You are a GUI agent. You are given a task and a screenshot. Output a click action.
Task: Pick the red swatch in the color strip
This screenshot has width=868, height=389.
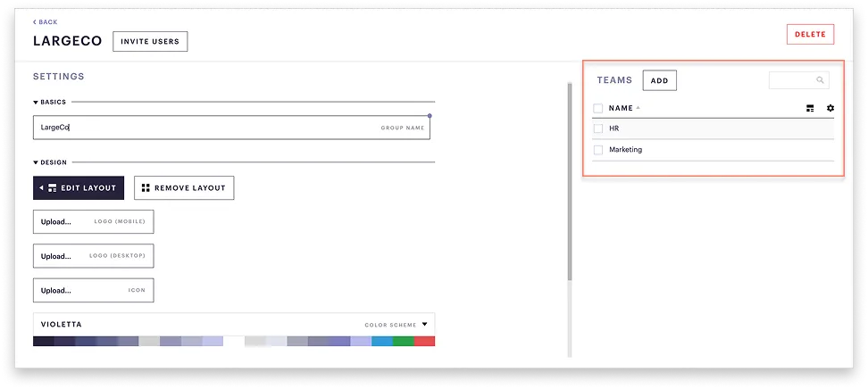(x=424, y=341)
